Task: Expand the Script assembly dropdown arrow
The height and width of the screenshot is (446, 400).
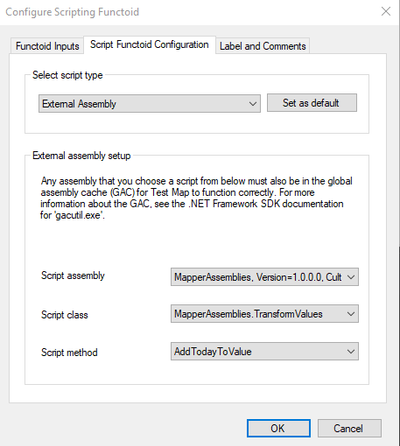Action: point(351,277)
